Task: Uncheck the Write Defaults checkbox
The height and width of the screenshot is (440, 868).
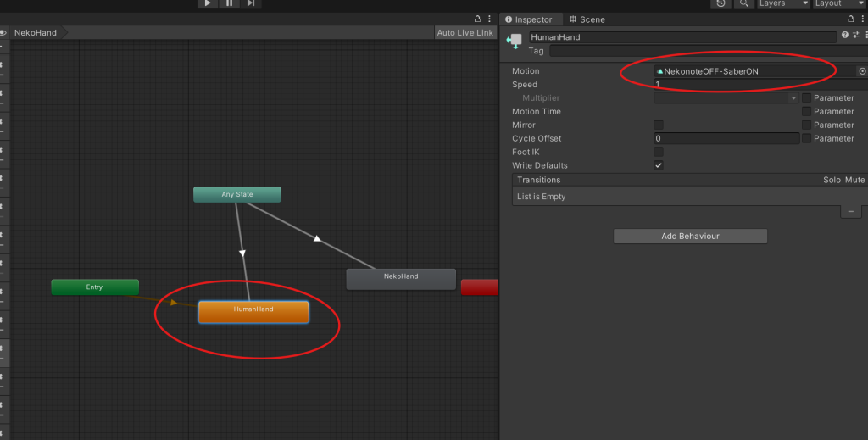Action: [x=659, y=165]
